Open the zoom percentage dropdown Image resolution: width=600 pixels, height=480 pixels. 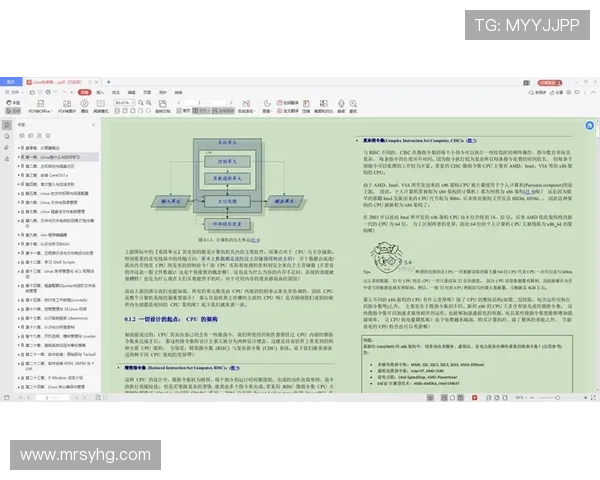pos(124,103)
